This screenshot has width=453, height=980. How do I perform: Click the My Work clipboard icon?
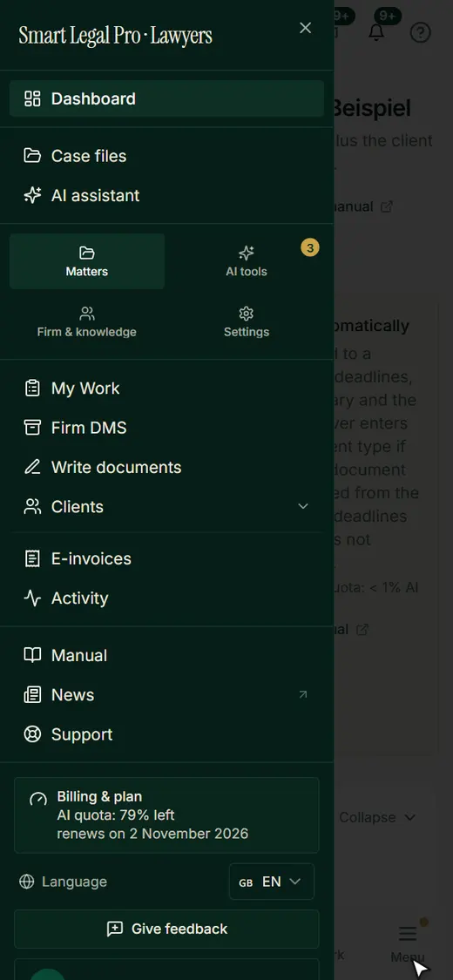point(32,389)
